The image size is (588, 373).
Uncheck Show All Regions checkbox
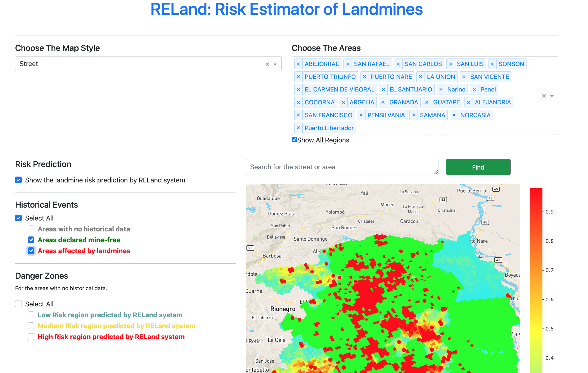(x=294, y=140)
